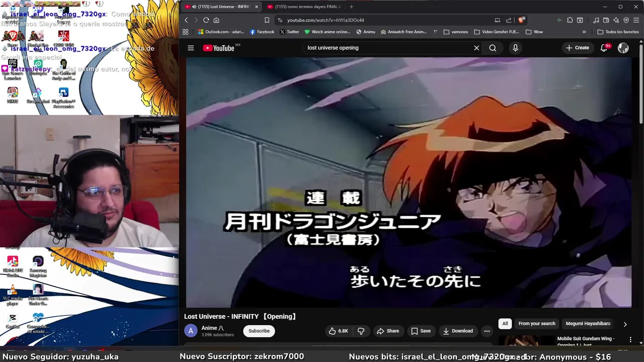Select the VLC media player desktop icon
Image resolution: width=644 pixels, height=362 pixels.
(x=13, y=296)
